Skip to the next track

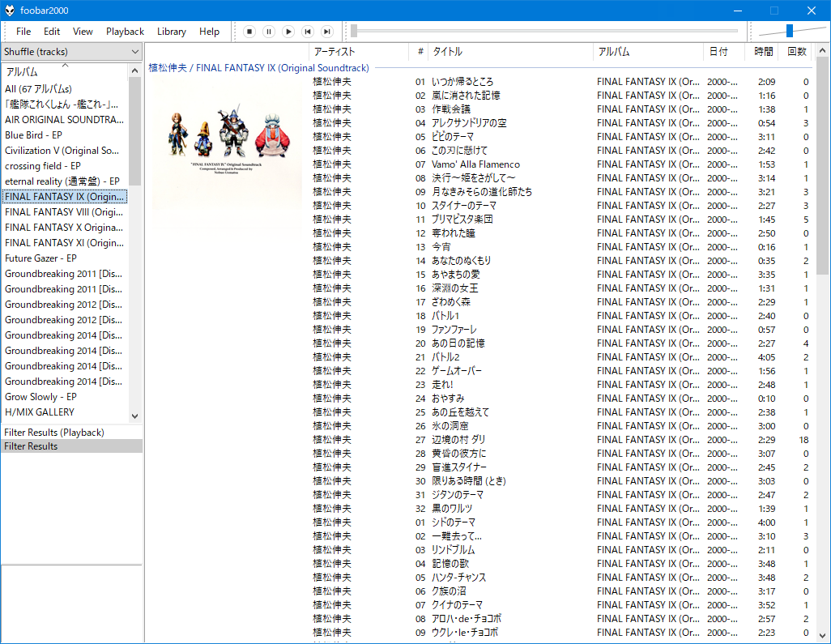point(327,31)
